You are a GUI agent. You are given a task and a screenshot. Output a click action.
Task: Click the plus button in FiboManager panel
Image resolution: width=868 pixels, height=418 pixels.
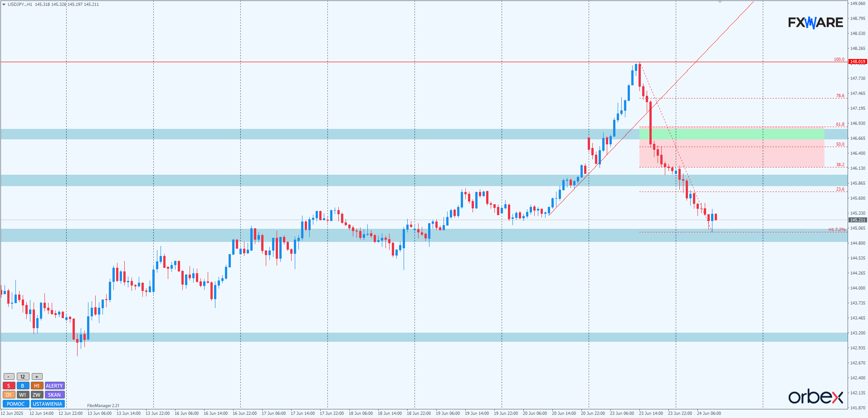pos(37,377)
